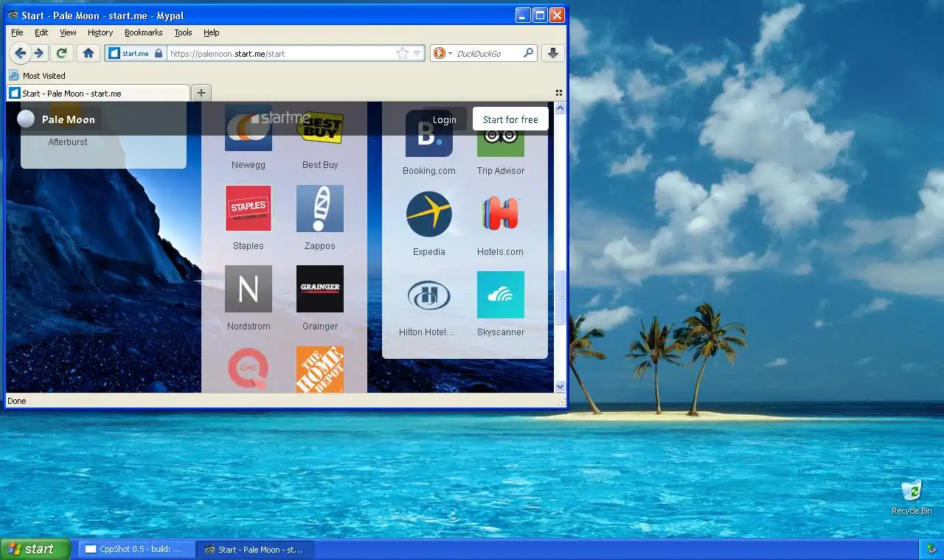This screenshot has width=944, height=560.
Task: Open the Edit menu
Action: (41, 32)
